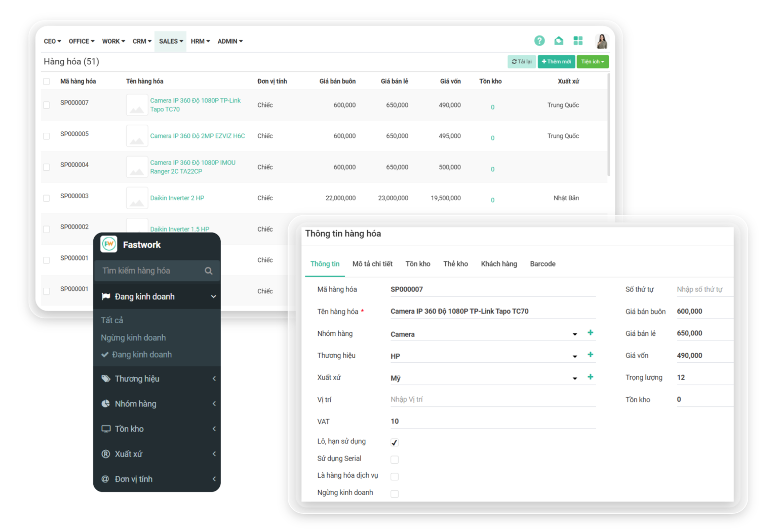
Task: Open the Daikin Inverter 2 HP link
Action: point(177,198)
